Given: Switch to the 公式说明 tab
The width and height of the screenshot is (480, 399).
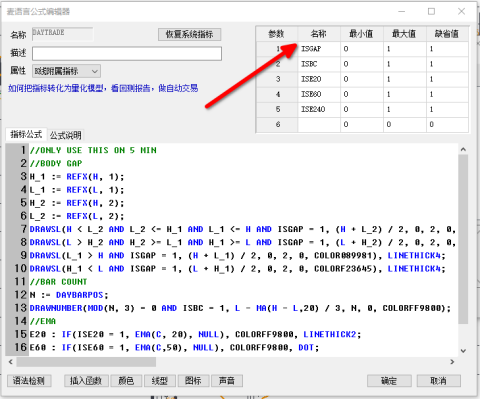Looking at the screenshot, I should coord(65,135).
